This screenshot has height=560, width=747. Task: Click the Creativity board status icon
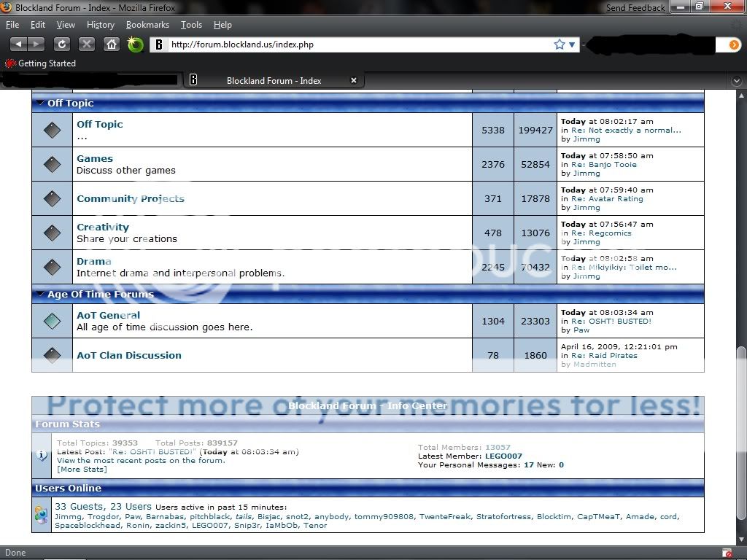(x=52, y=233)
